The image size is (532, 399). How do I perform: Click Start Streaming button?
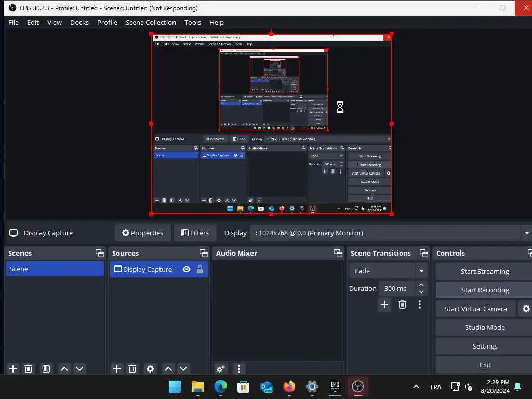484,271
